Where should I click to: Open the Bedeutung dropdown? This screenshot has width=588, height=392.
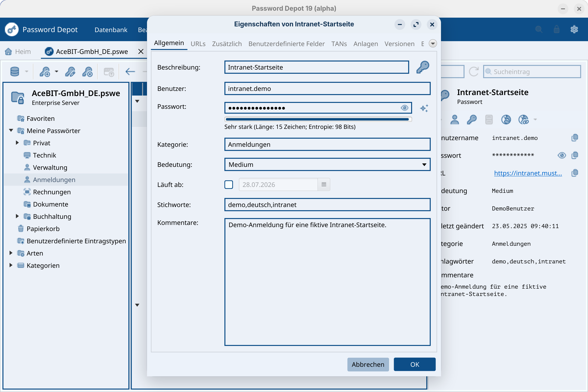point(327,164)
